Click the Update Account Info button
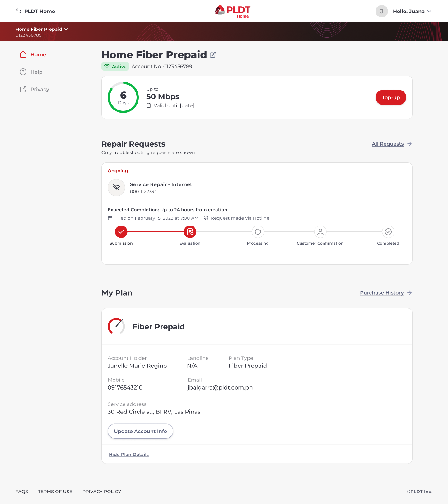Viewport: 448px width, 504px height. [140, 431]
